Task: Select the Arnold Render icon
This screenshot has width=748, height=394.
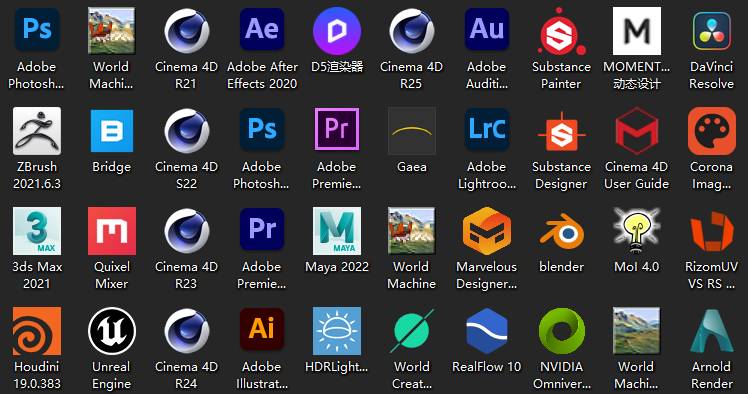Action: [711, 331]
